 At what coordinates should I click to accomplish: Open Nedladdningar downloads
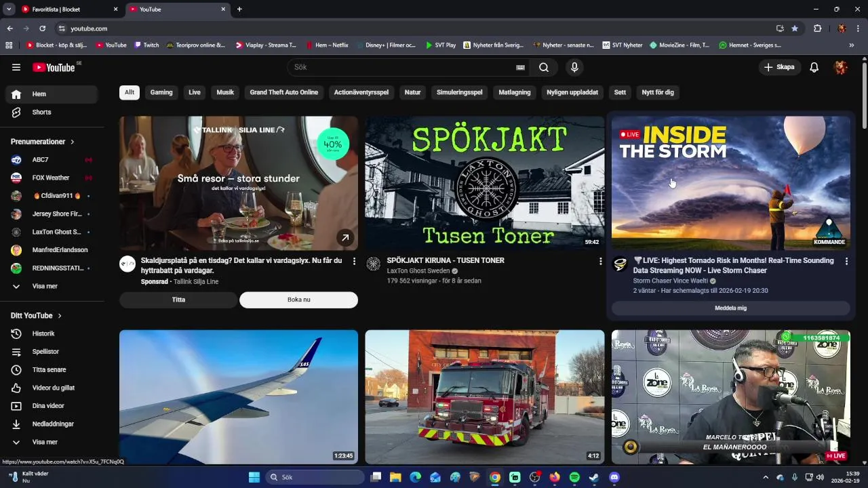(x=52, y=424)
